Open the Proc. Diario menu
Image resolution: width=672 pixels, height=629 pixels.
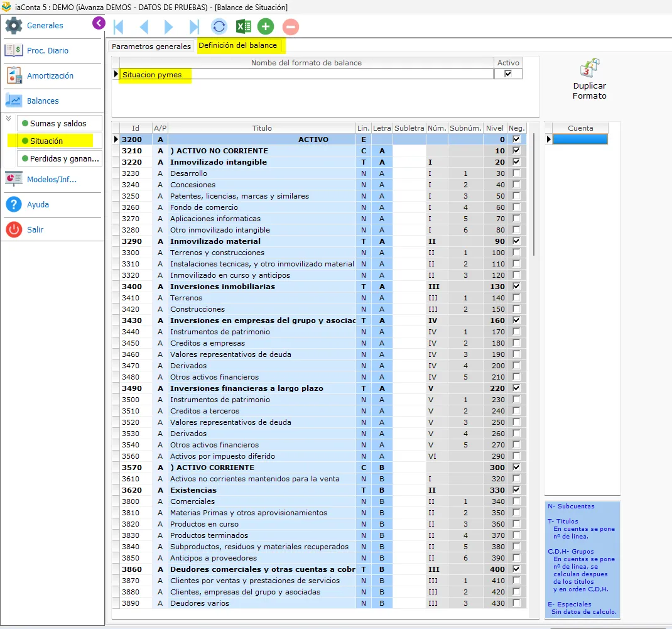click(x=48, y=51)
